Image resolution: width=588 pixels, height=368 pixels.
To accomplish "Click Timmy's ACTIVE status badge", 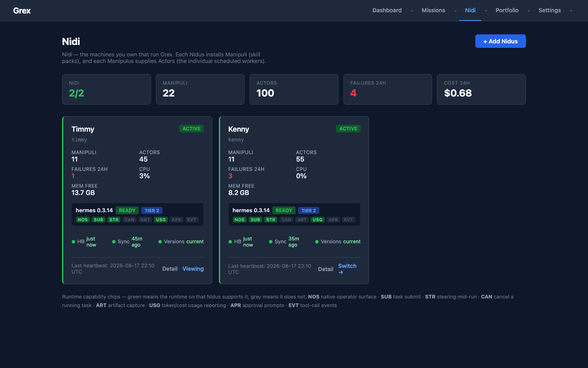I will (192, 129).
